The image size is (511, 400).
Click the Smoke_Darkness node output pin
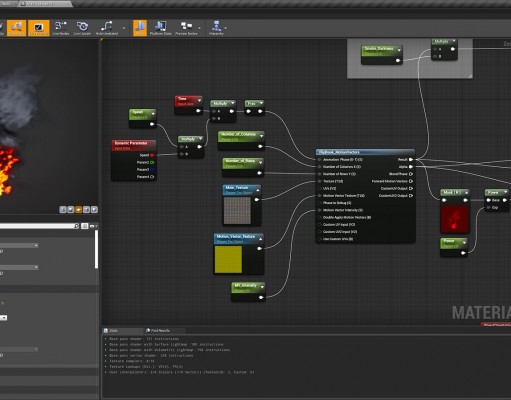[x=398, y=61]
